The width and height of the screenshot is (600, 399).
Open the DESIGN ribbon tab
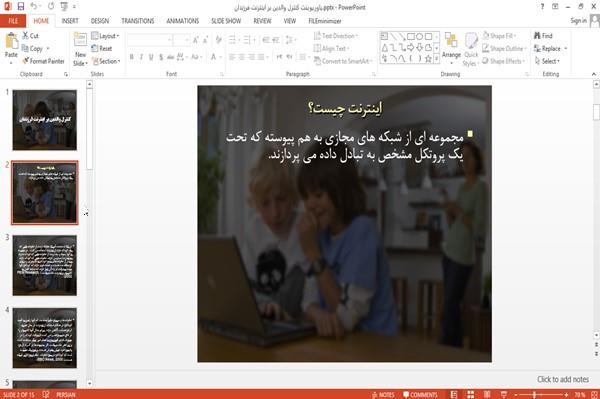[x=99, y=21]
